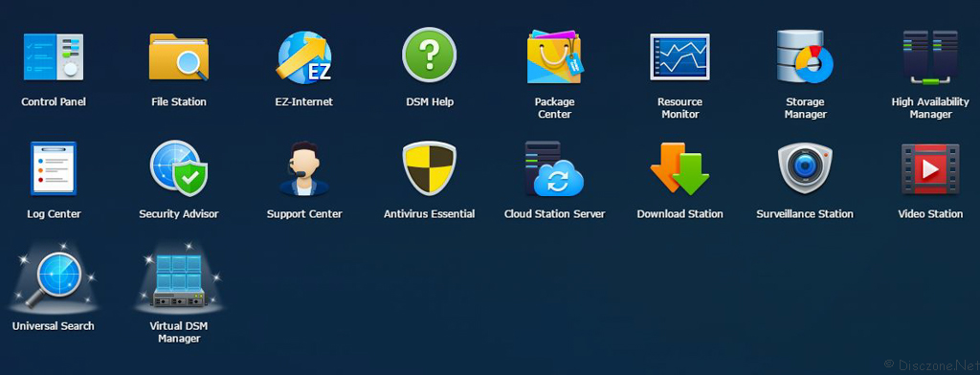Launch the Surveillance Station camera icon
The image size is (980, 375).
click(805, 168)
